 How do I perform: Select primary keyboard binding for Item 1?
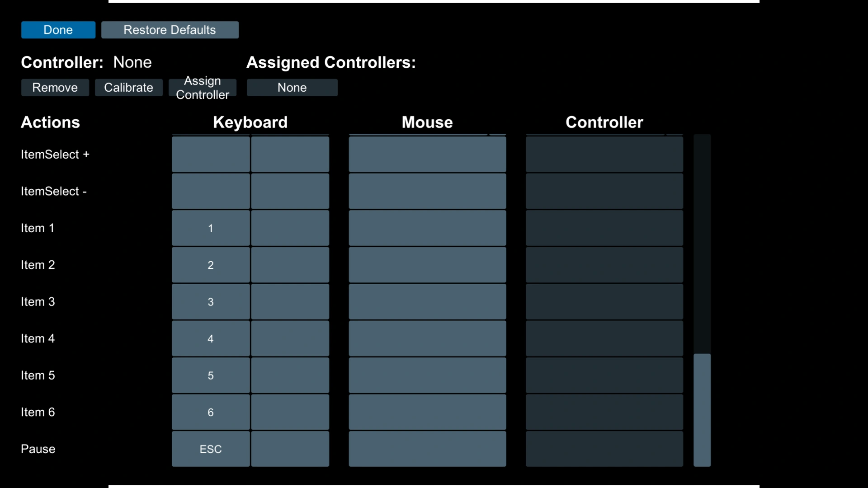tap(211, 228)
